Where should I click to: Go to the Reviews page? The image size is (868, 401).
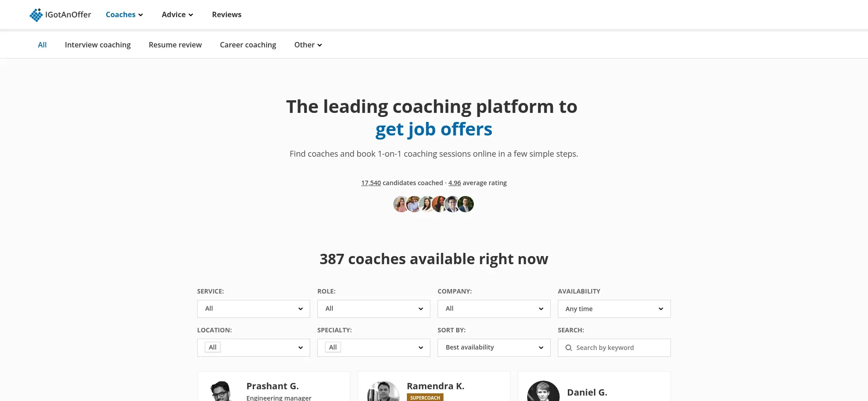click(226, 14)
